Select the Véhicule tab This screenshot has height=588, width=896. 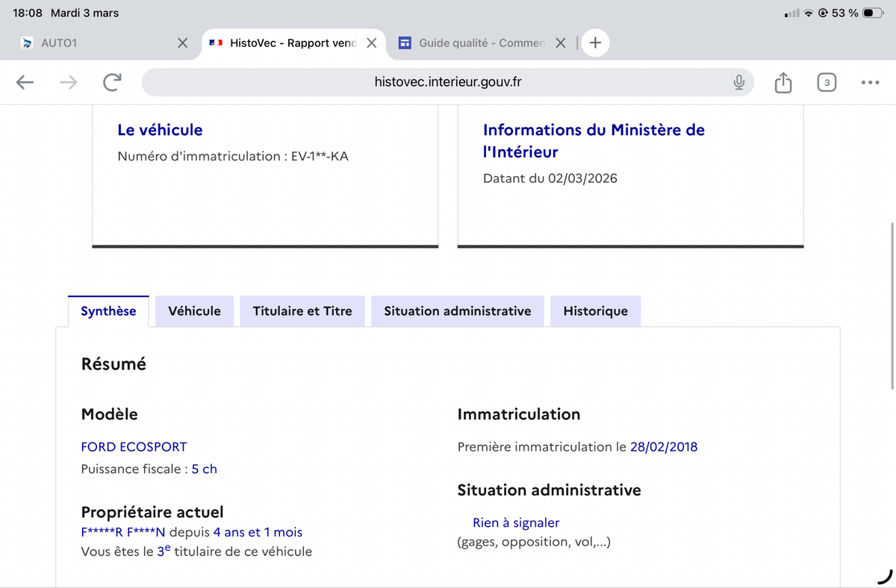pyautogui.click(x=194, y=311)
